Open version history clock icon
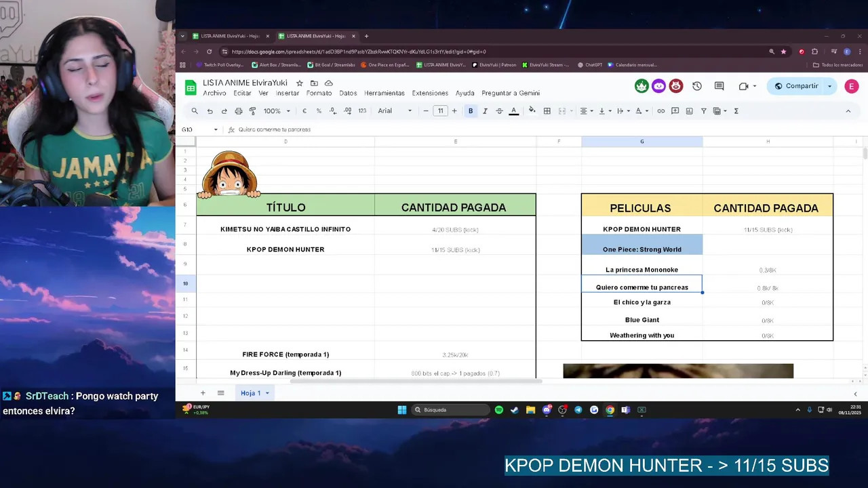Viewport: 868px width, 488px height. (696, 86)
